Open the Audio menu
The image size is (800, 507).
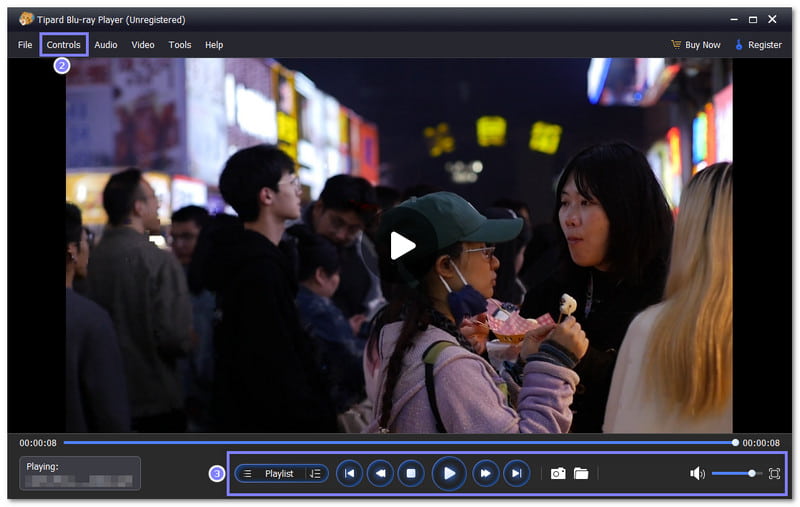click(106, 45)
